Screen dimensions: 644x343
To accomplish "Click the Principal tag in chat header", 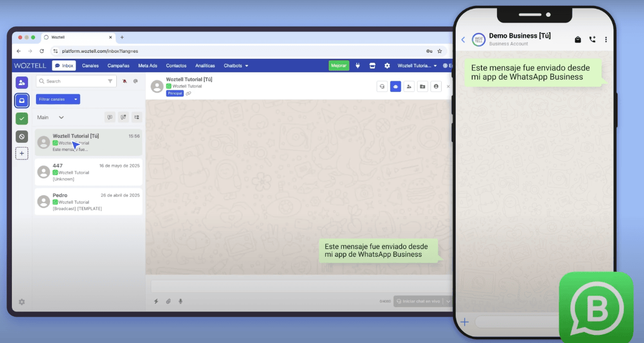I will (175, 93).
